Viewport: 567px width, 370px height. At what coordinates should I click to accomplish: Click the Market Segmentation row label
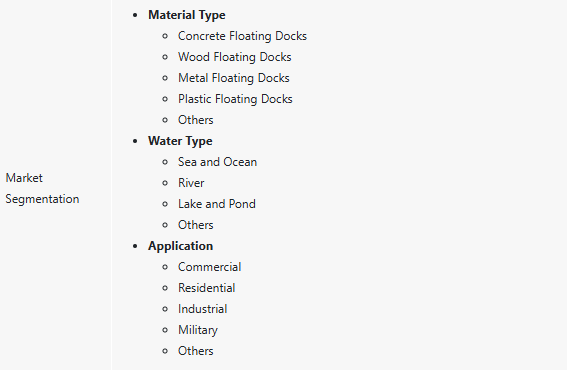(x=42, y=188)
